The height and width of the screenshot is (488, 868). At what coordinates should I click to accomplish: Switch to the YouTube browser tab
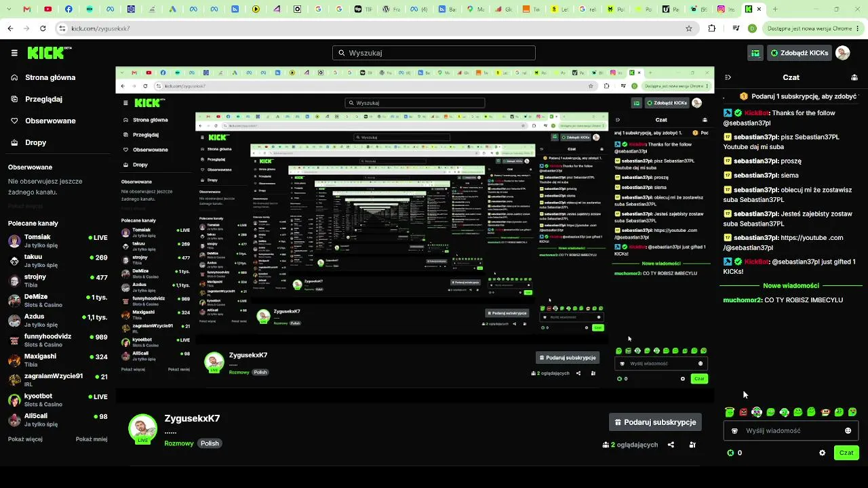47,9
